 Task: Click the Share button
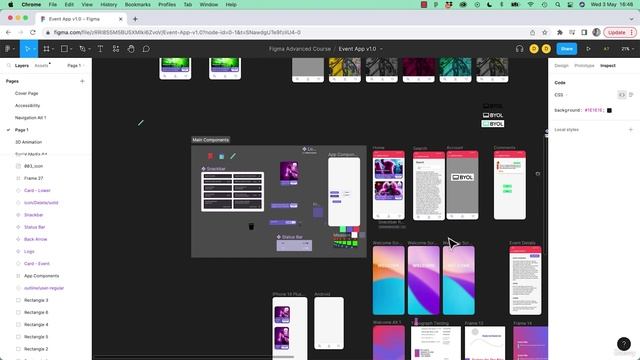(x=567, y=49)
